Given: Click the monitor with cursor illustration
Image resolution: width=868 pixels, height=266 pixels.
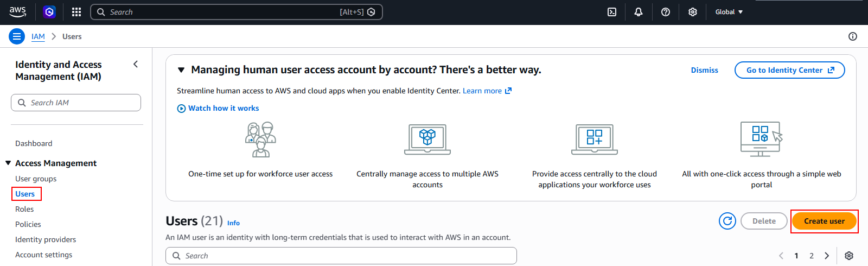Looking at the screenshot, I should point(762,139).
